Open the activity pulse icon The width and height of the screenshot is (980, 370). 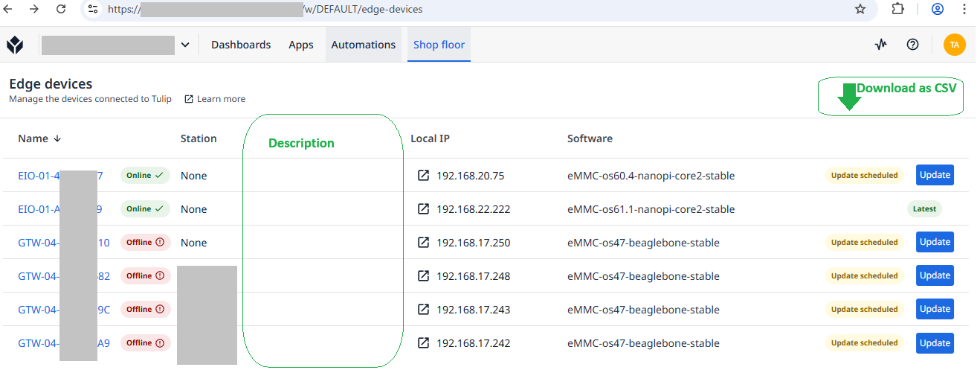click(x=881, y=45)
